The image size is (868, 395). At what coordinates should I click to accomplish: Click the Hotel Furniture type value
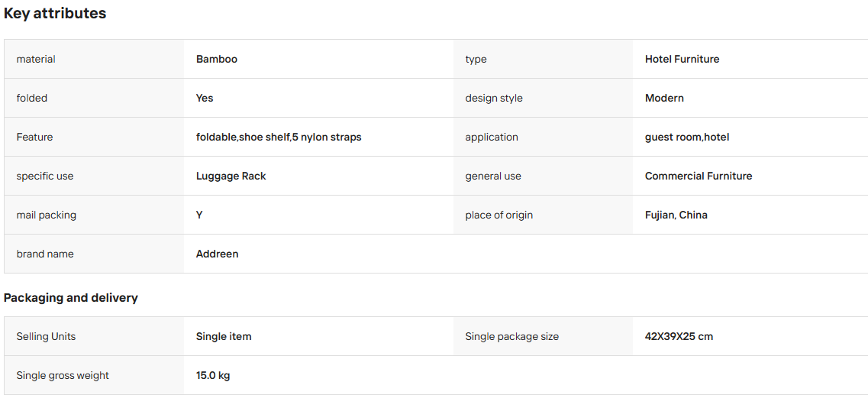(x=682, y=60)
